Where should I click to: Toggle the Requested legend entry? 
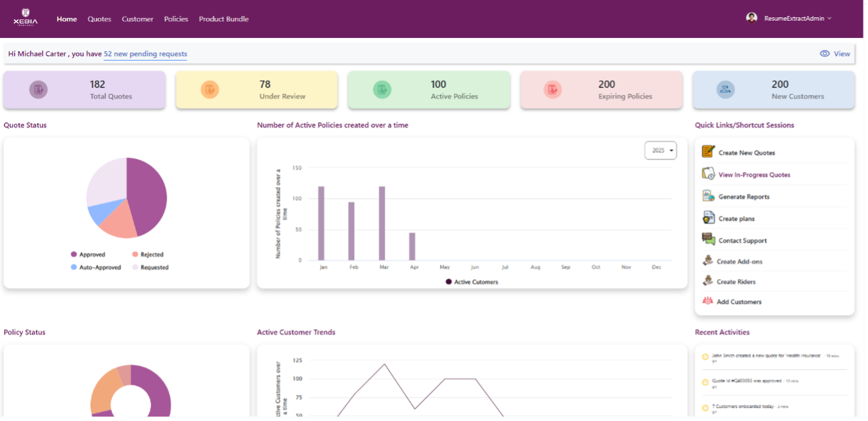[x=150, y=267]
